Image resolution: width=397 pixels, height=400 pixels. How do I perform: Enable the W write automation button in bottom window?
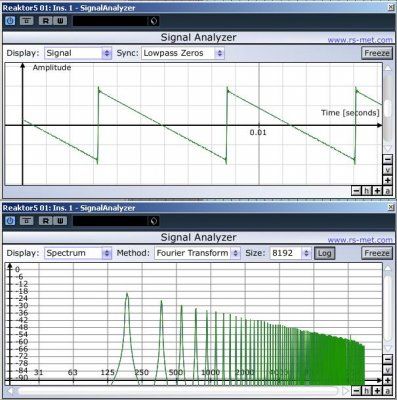(x=60, y=221)
